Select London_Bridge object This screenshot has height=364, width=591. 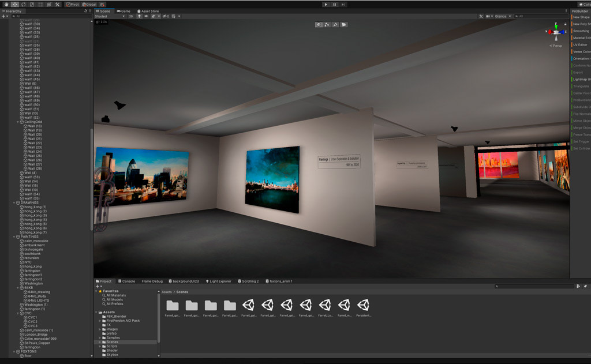[36, 334]
